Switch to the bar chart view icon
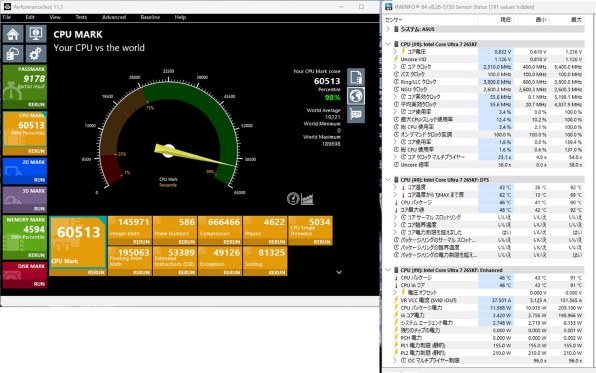The height and width of the screenshot is (373, 596). pyautogui.click(x=308, y=198)
